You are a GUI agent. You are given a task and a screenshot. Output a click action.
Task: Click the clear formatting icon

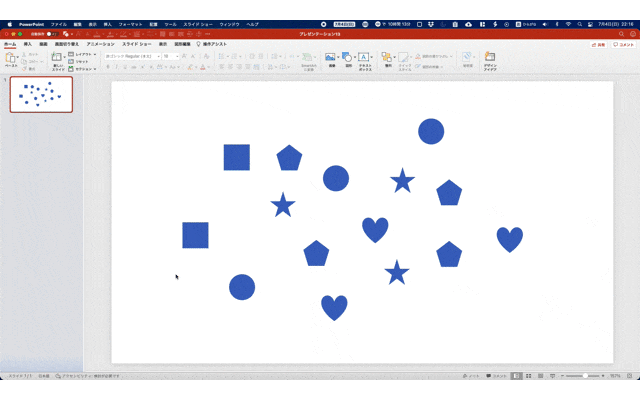click(207, 56)
